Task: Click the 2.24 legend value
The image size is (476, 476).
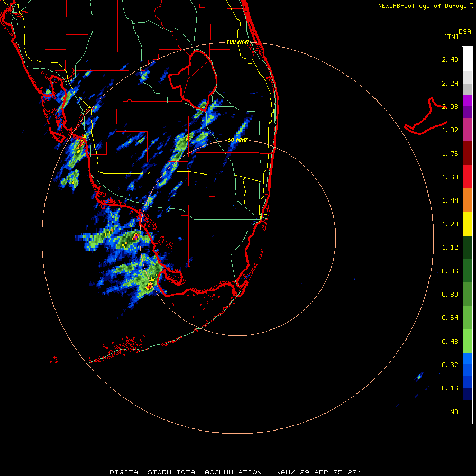Action: click(450, 83)
